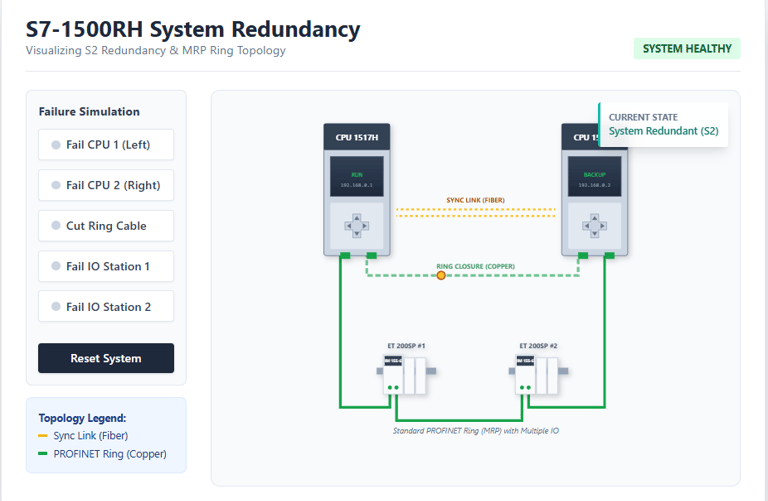Click the S7-1500RH System Redundancy title
This screenshot has width=768, height=501.
tap(192, 29)
